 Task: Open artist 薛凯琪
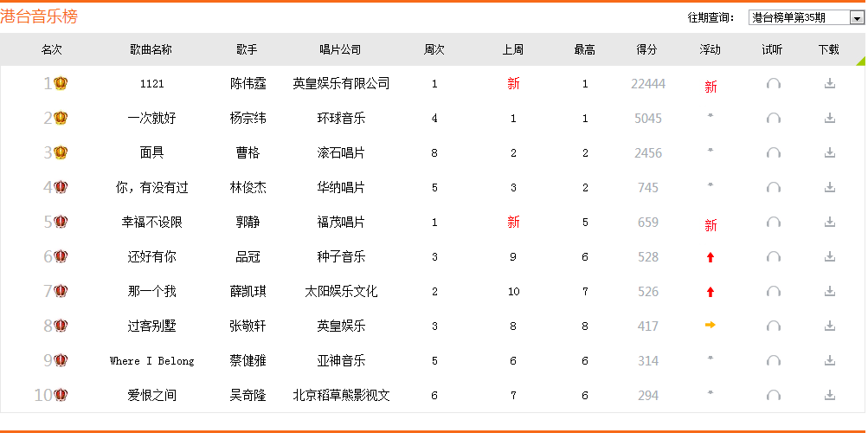click(248, 291)
